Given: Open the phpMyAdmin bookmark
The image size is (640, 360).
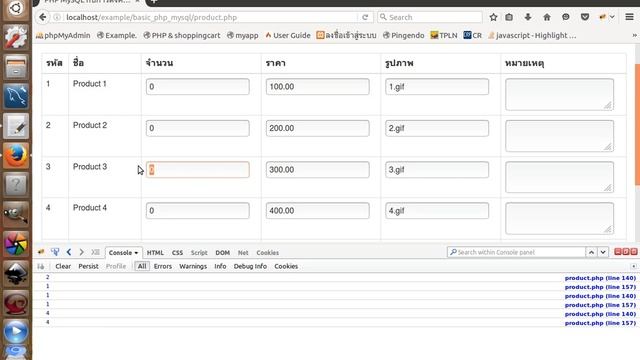Looking at the screenshot, I should [63, 36].
